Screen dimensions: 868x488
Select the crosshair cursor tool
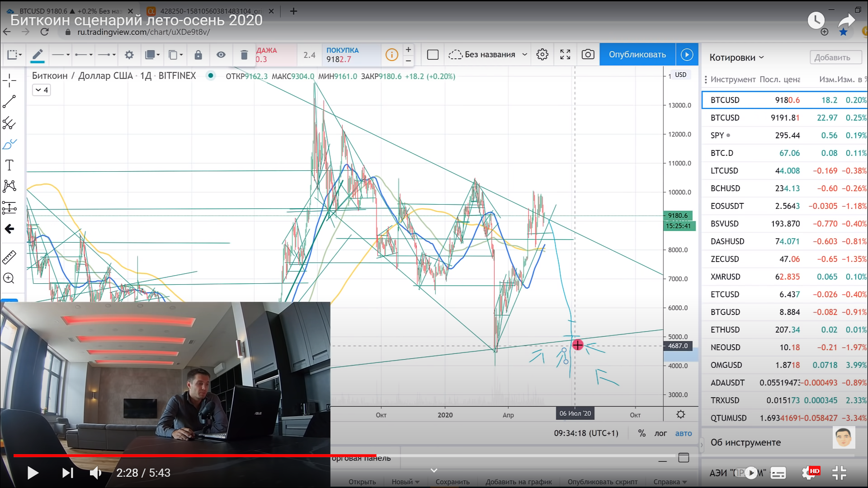pos(9,81)
